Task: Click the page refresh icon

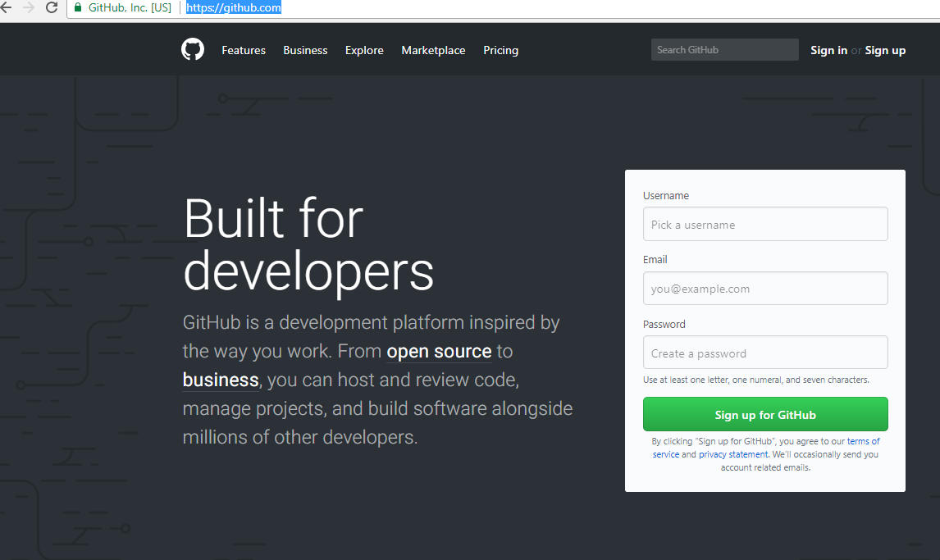Action: point(51,7)
